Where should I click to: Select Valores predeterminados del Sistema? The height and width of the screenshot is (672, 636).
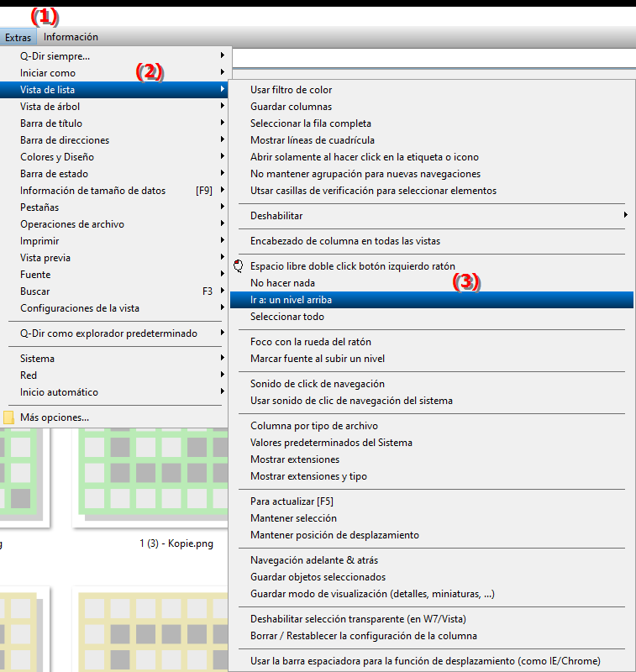tap(432, 443)
